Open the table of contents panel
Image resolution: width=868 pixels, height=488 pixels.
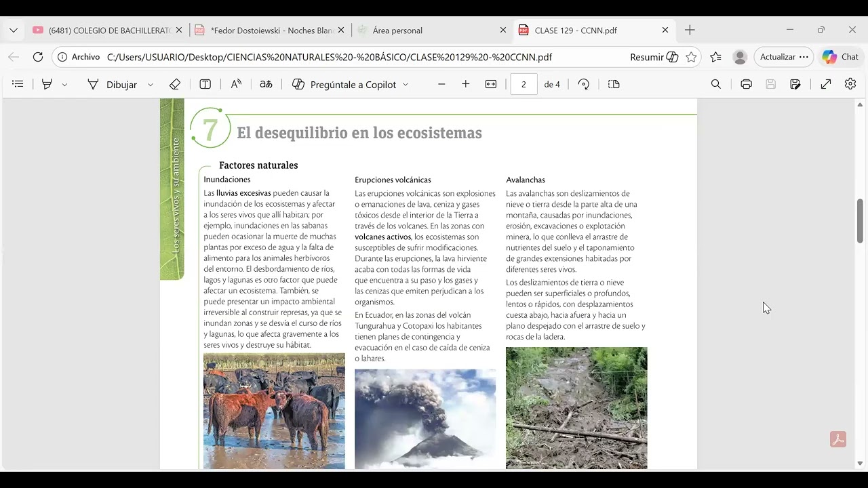point(18,84)
